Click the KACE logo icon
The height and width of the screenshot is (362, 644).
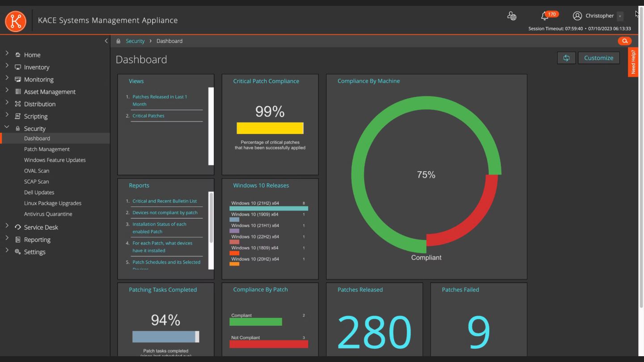16,21
